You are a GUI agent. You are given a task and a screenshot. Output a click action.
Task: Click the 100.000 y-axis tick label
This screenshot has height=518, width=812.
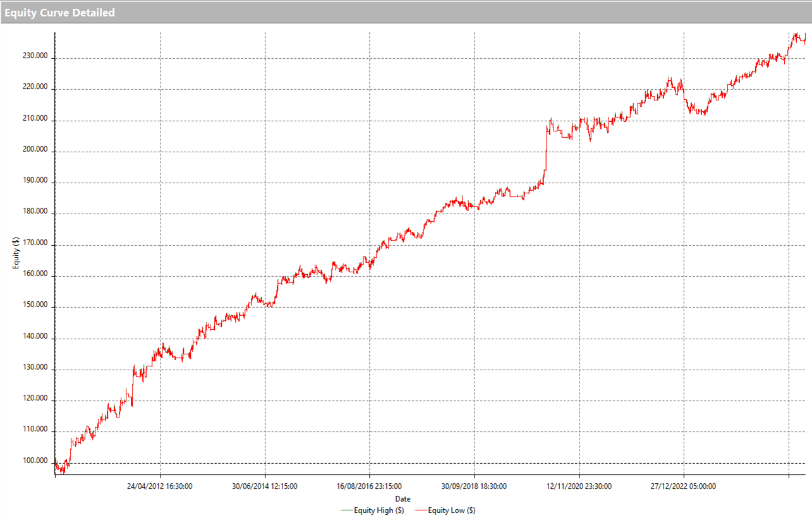35,461
